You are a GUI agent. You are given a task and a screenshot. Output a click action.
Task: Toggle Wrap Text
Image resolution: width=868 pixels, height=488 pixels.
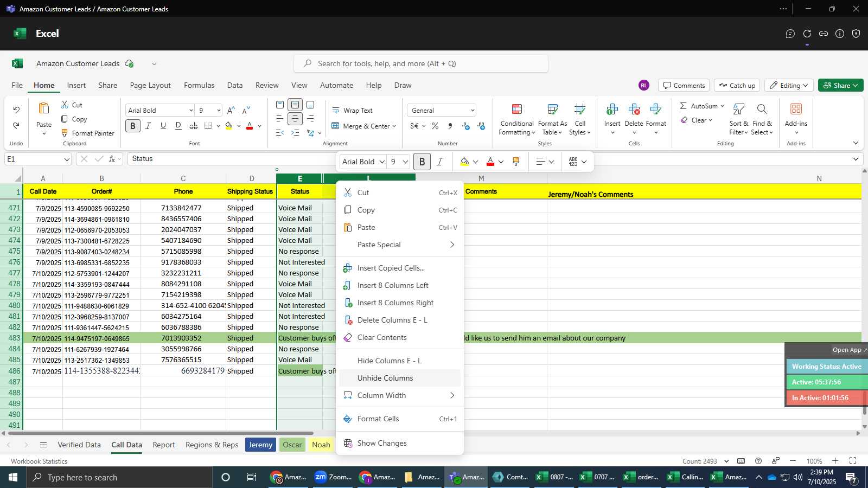(x=352, y=110)
